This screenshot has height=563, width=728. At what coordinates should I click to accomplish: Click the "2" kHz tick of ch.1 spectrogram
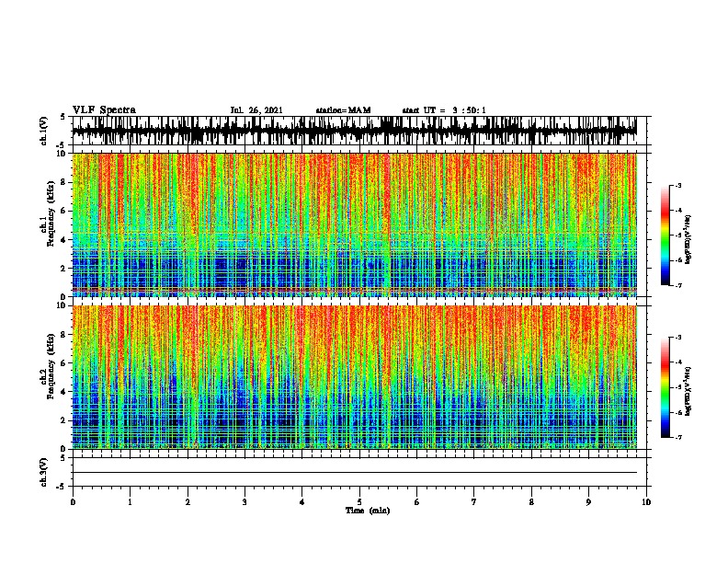63,268
